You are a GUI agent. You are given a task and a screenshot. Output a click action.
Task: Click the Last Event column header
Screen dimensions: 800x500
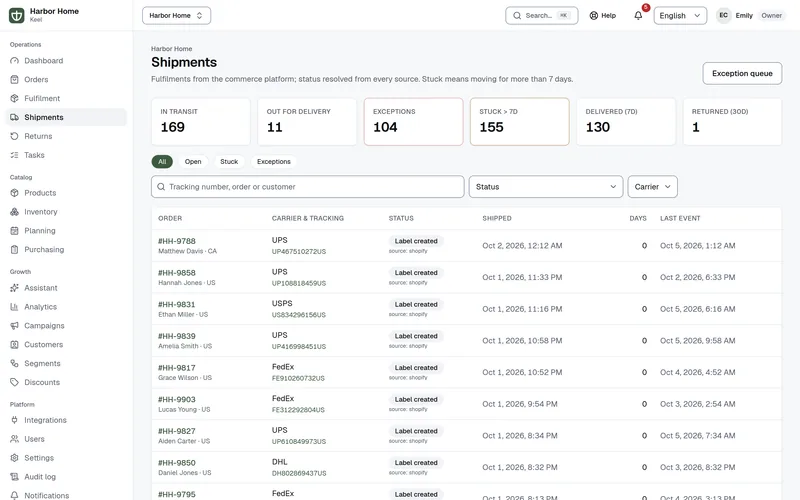click(x=680, y=218)
